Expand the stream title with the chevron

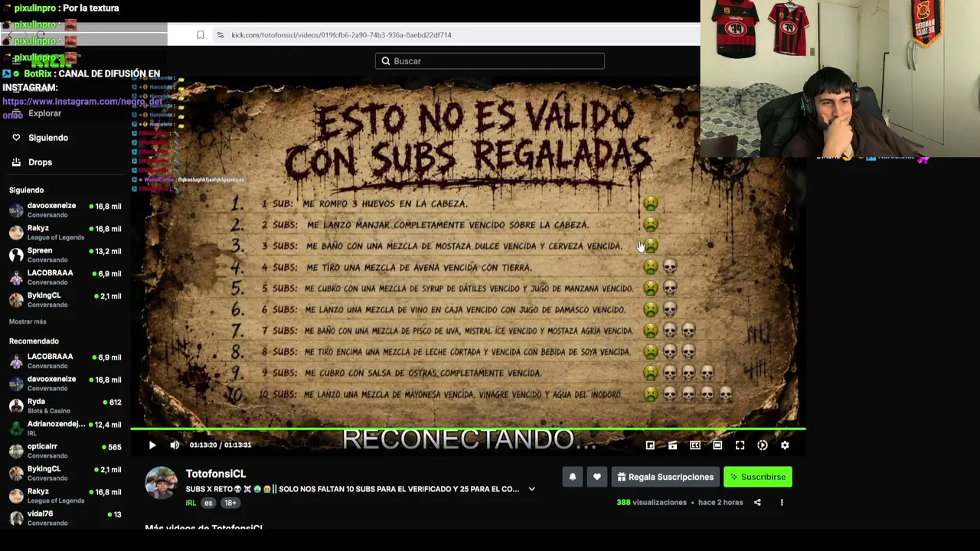(x=531, y=489)
